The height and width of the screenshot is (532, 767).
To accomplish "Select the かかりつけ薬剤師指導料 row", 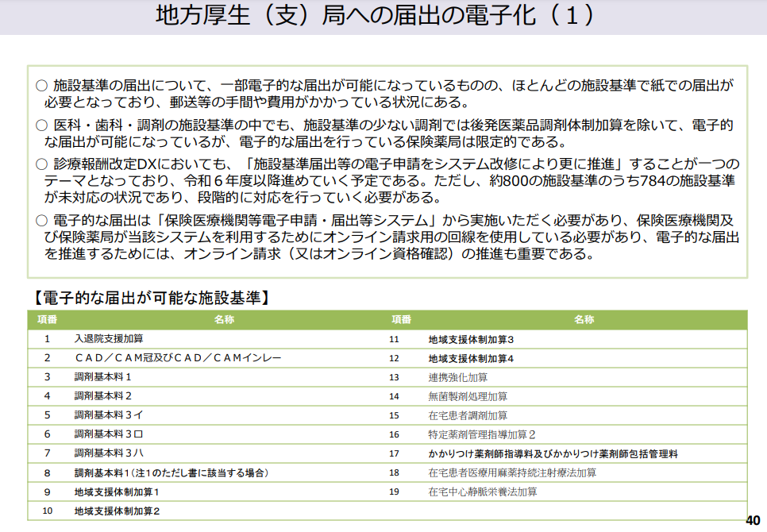I will point(553,453).
